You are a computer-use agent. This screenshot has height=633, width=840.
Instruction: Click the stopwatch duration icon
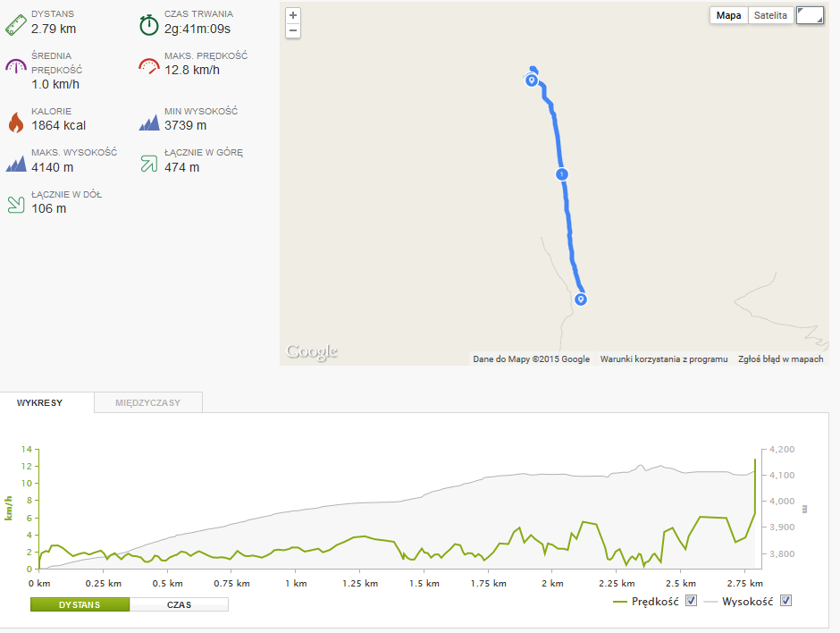click(149, 25)
